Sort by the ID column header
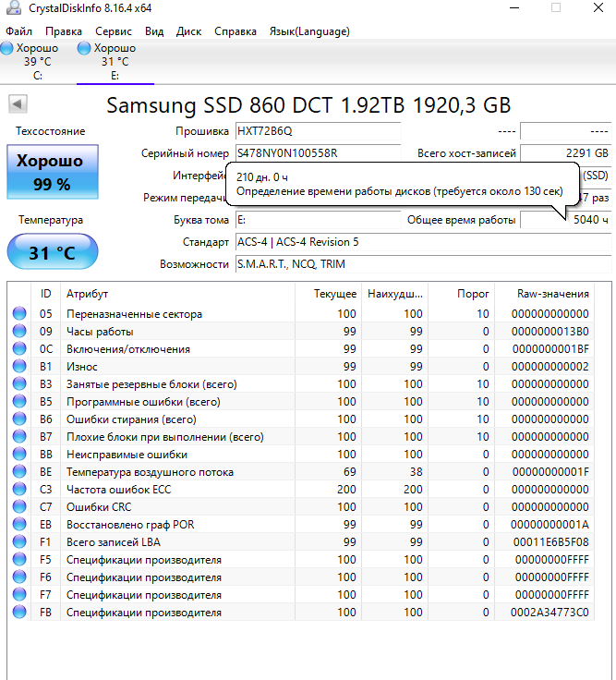The width and height of the screenshot is (616, 680). click(45, 294)
